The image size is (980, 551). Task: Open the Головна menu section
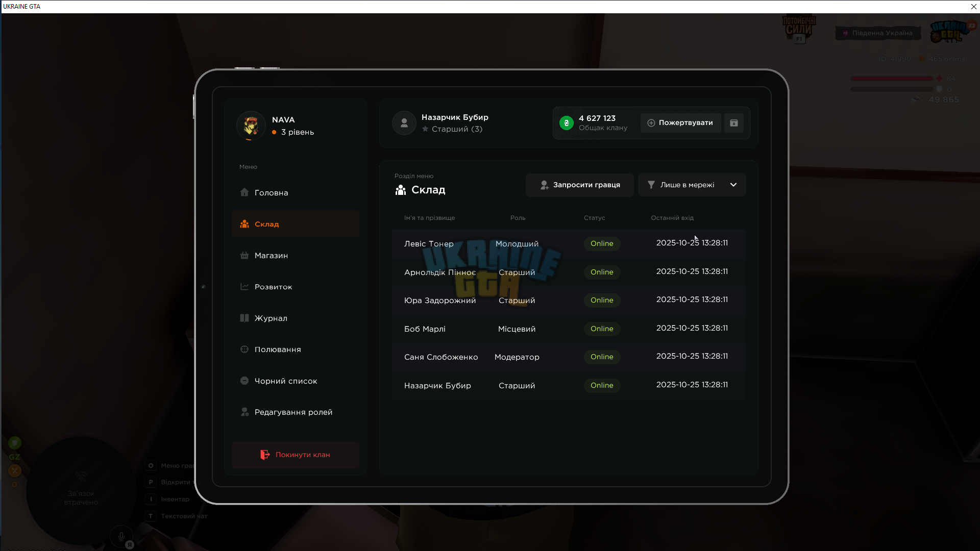295,193
